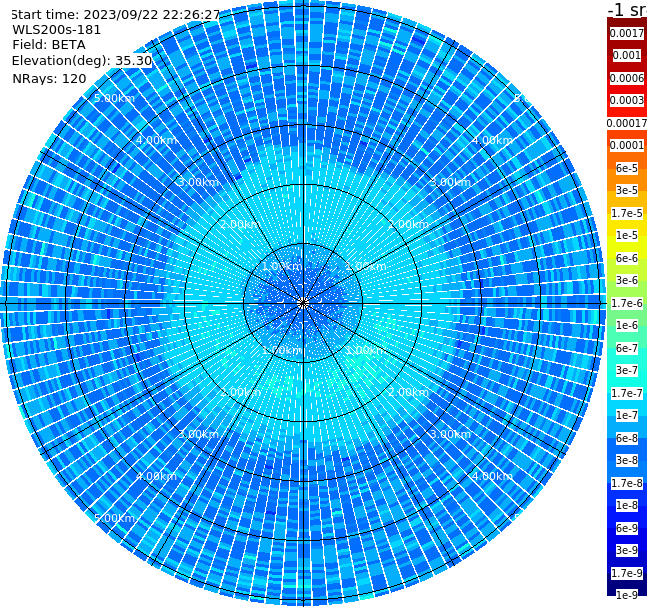Click the 3.00km range label in the upper-left quadrant
647x607 pixels.
[198, 182]
